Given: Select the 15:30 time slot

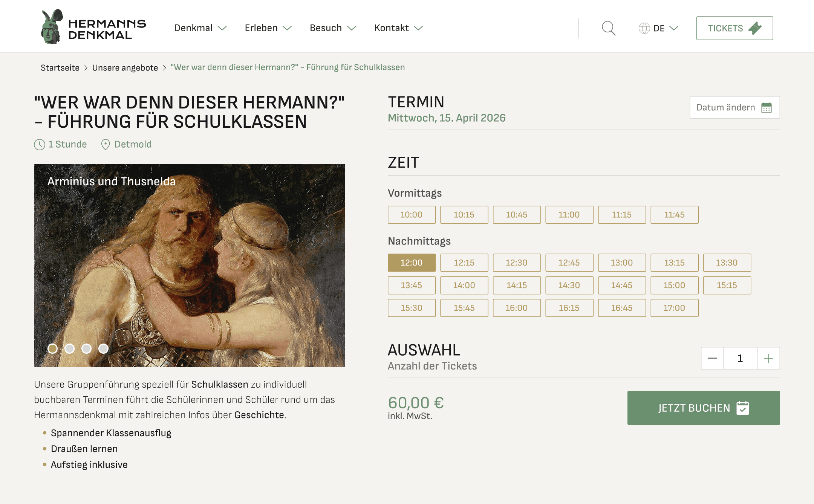Looking at the screenshot, I should [412, 308].
